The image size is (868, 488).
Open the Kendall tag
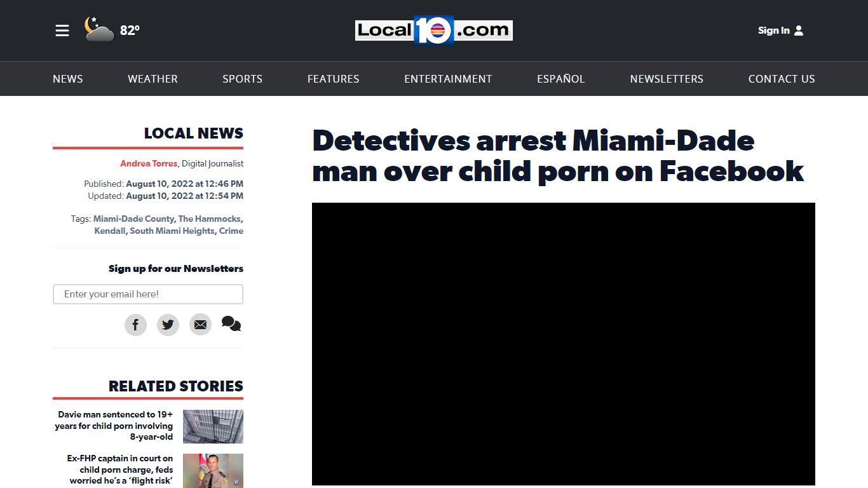pyautogui.click(x=110, y=231)
